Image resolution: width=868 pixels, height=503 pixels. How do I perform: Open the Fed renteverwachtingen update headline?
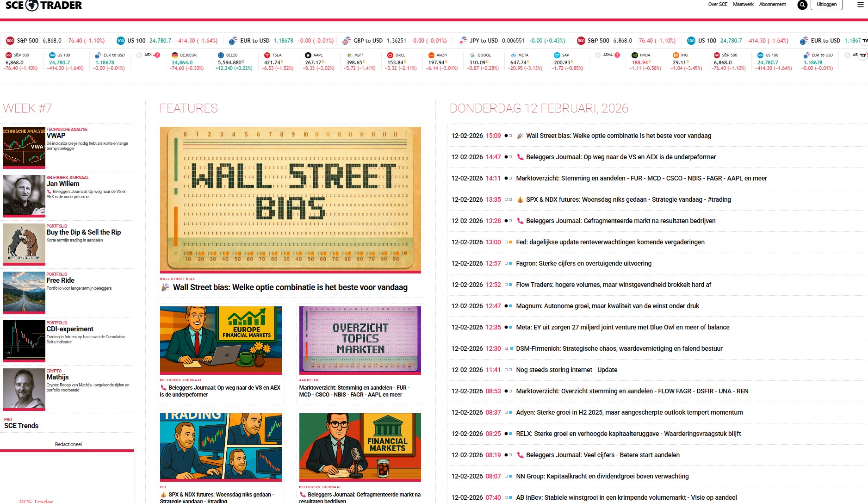pos(610,242)
